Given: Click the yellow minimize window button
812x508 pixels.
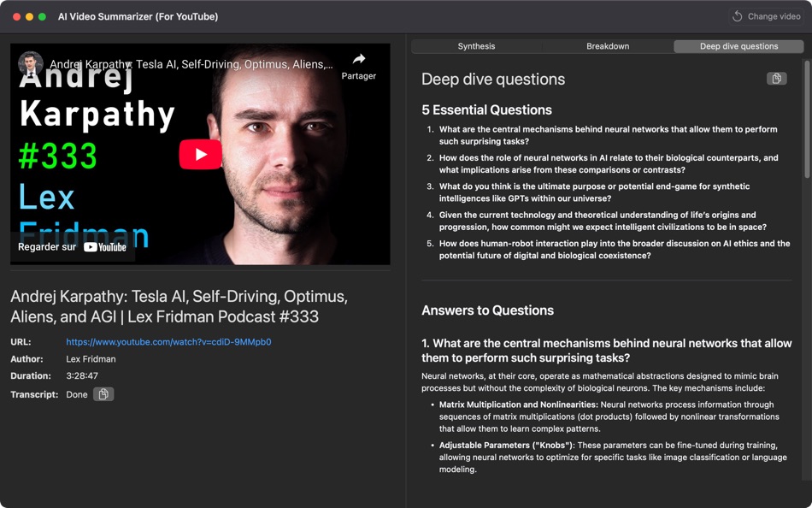Looking at the screenshot, I should coord(30,16).
